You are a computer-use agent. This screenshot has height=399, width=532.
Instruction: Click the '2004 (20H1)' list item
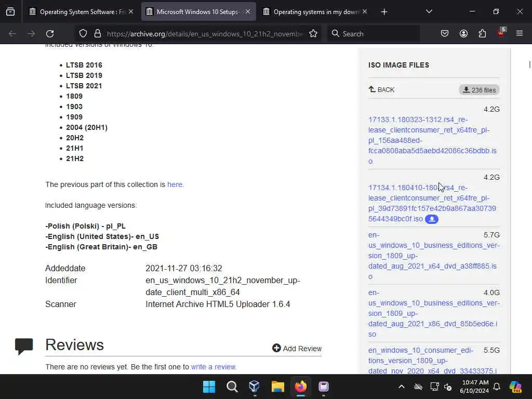[x=87, y=128]
